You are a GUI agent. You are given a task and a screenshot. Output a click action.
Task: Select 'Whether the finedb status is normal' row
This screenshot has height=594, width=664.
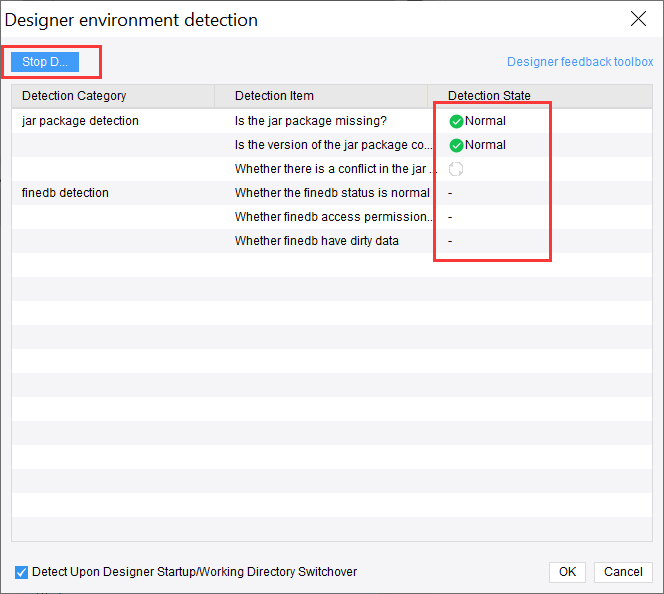[x=332, y=193]
